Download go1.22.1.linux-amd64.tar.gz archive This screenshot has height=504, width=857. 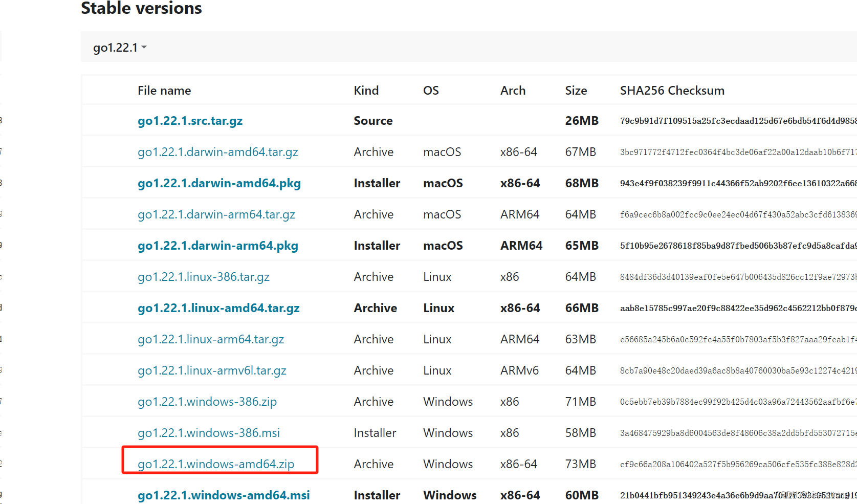pyautogui.click(x=218, y=308)
